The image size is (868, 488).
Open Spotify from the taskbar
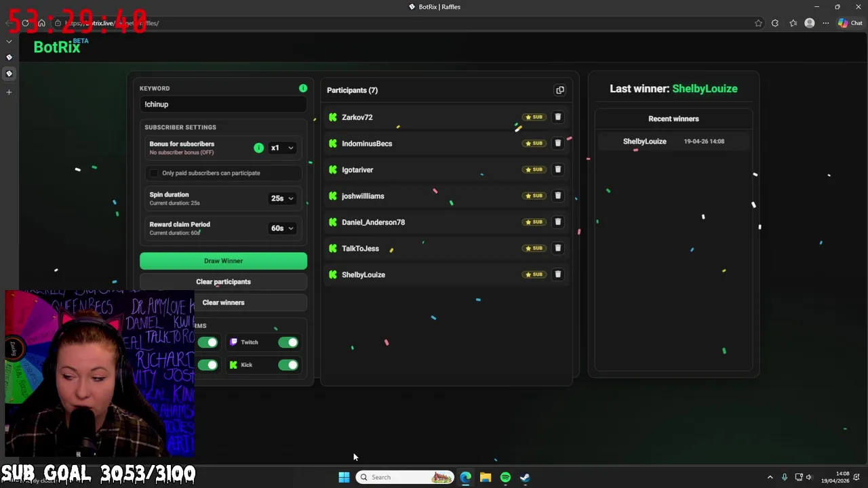pyautogui.click(x=505, y=477)
